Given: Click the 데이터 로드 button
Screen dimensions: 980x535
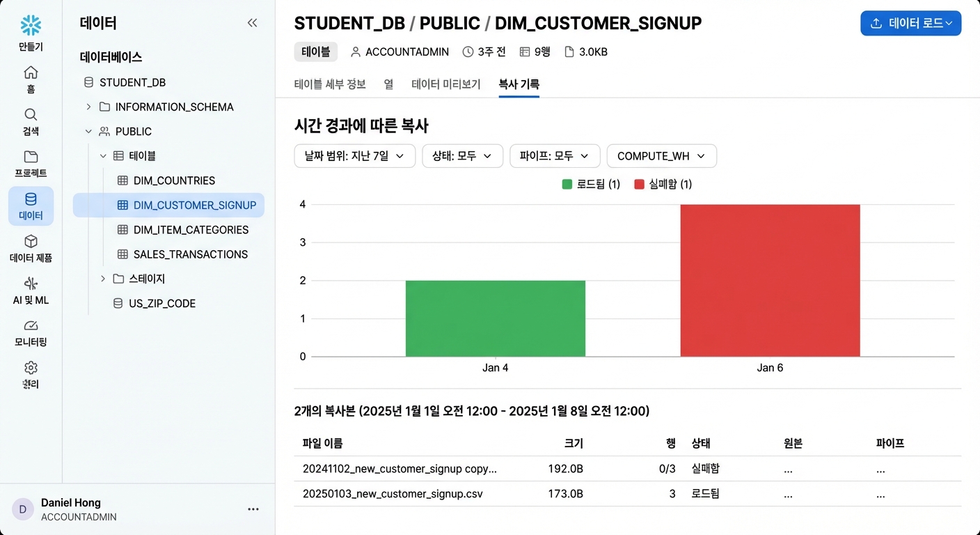Looking at the screenshot, I should 911,23.
